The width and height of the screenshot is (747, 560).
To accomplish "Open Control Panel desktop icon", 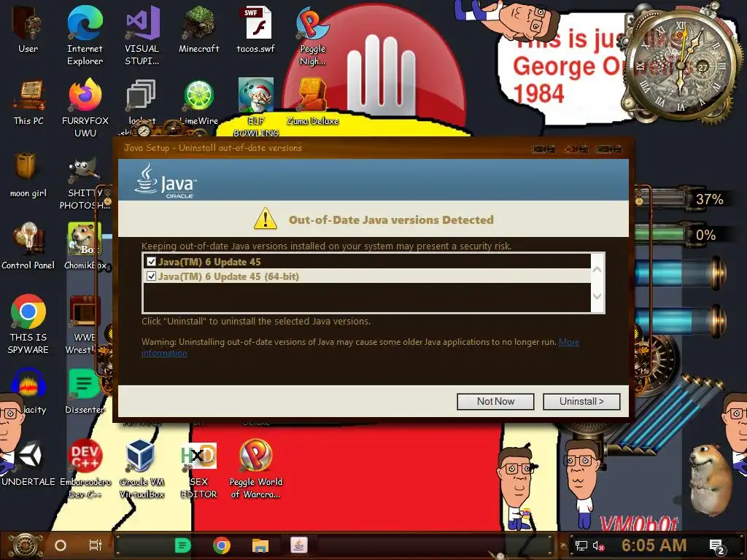I will [x=28, y=246].
